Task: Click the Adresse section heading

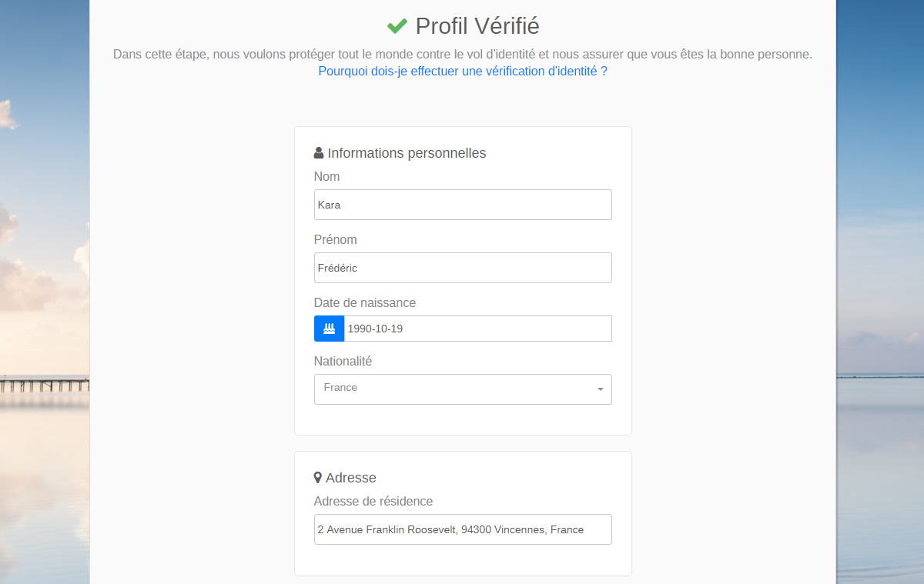Action: (350, 478)
